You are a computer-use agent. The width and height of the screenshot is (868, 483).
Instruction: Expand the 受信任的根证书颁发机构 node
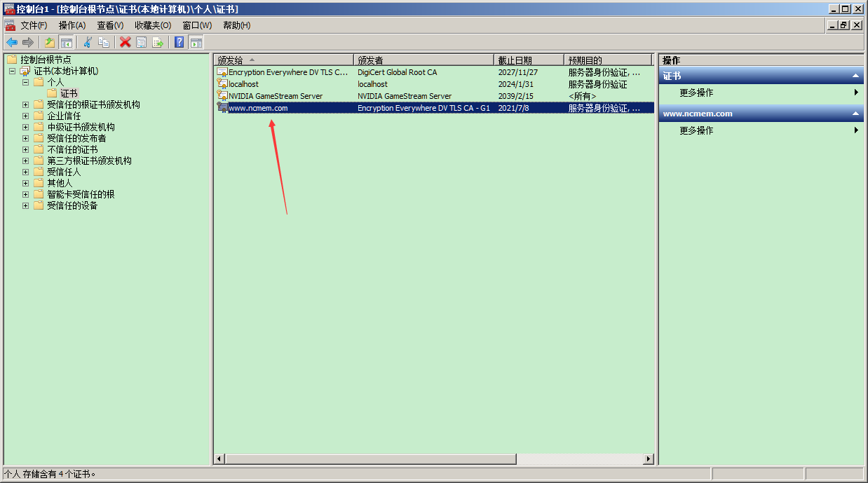(25, 104)
